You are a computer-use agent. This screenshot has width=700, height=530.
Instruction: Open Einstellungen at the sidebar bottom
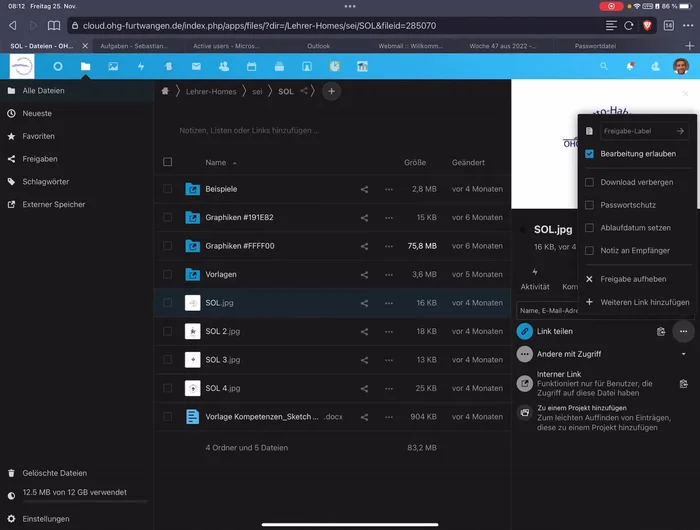click(x=46, y=519)
